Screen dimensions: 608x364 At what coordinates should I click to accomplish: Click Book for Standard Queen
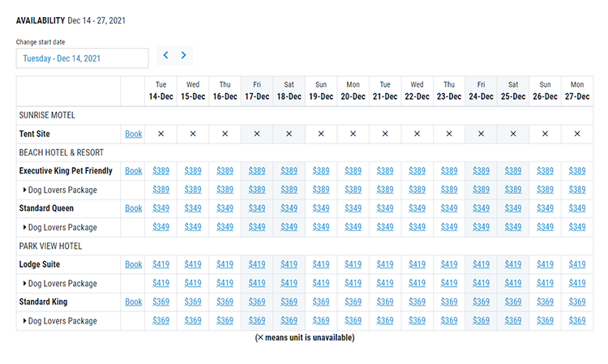[x=133, y=208]
